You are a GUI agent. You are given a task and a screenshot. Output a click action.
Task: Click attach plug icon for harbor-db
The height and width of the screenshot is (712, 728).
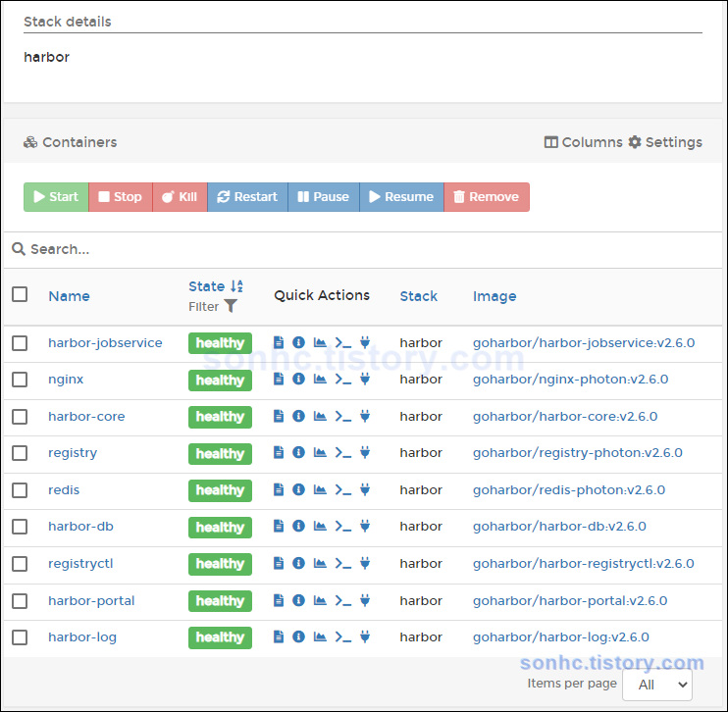(x=365, y=526)
